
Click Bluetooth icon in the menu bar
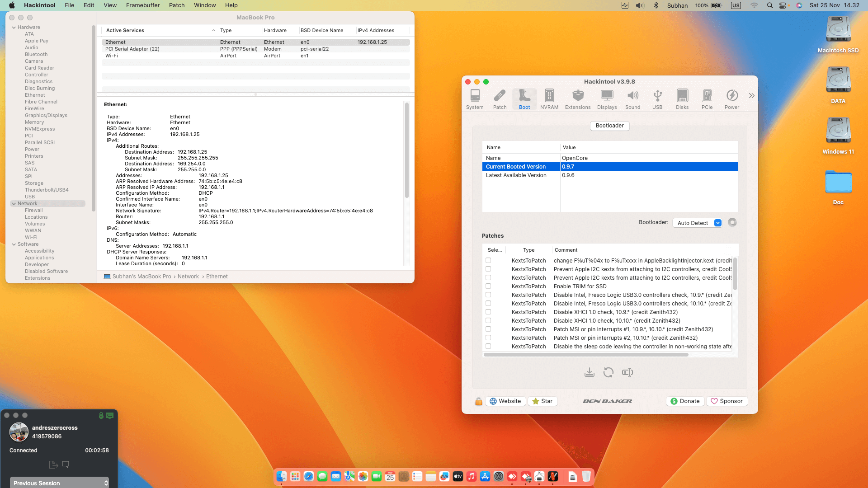tap(656, 5)
